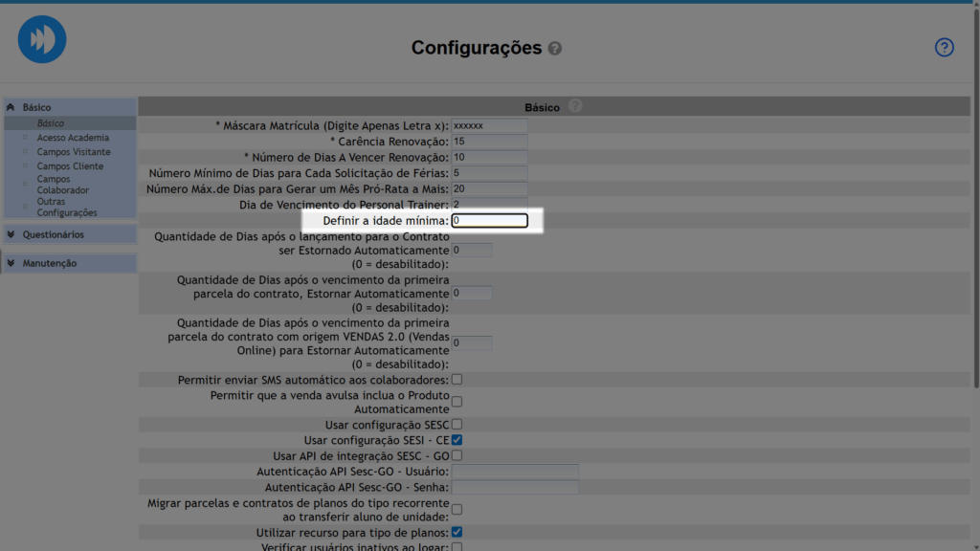The image size is (980, 551).
Task: Open Acesso Academia settings
Action: [x=73, y=138]
